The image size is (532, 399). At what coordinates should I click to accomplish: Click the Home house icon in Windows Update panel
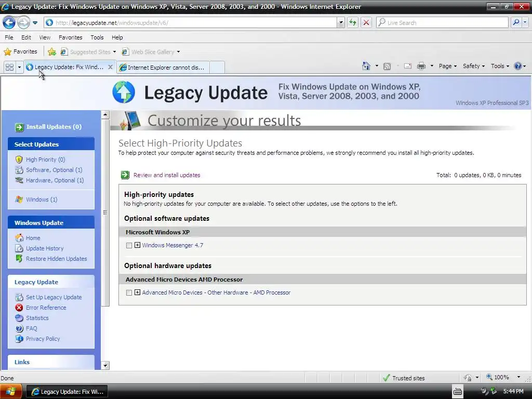[x=19, y=238]
